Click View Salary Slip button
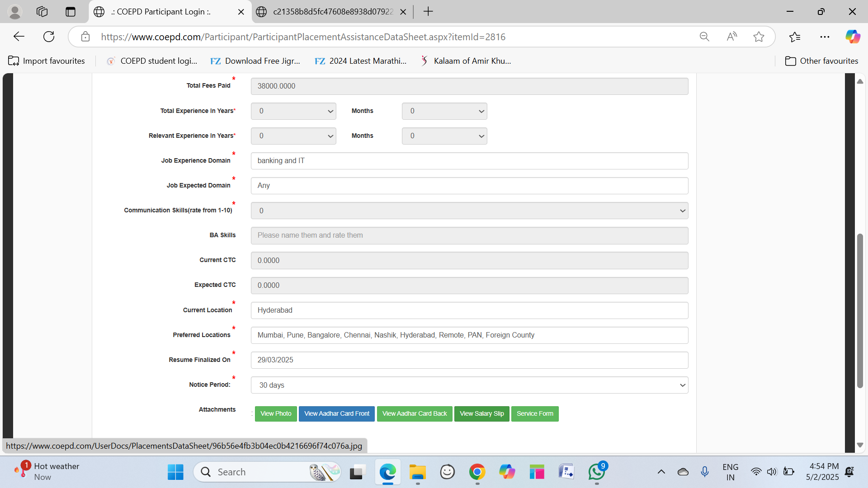Viewport: 868px width, 488px height. [482, 414]
